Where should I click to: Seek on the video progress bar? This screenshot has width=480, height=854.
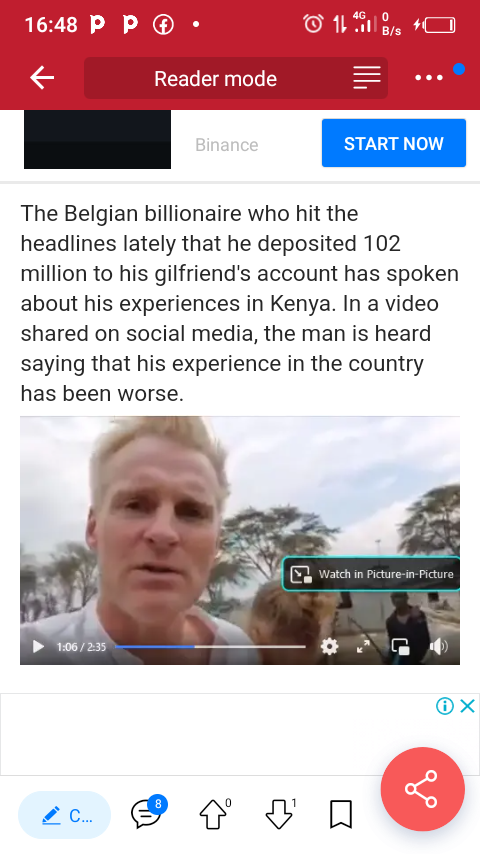(x=210, y=646)
